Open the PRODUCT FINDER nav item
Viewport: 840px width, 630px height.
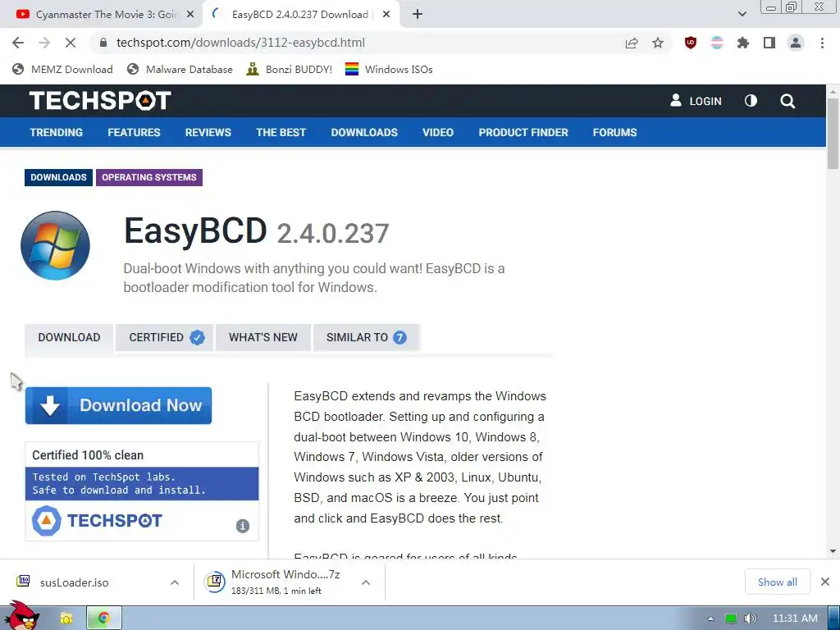(x=523, y=132)
